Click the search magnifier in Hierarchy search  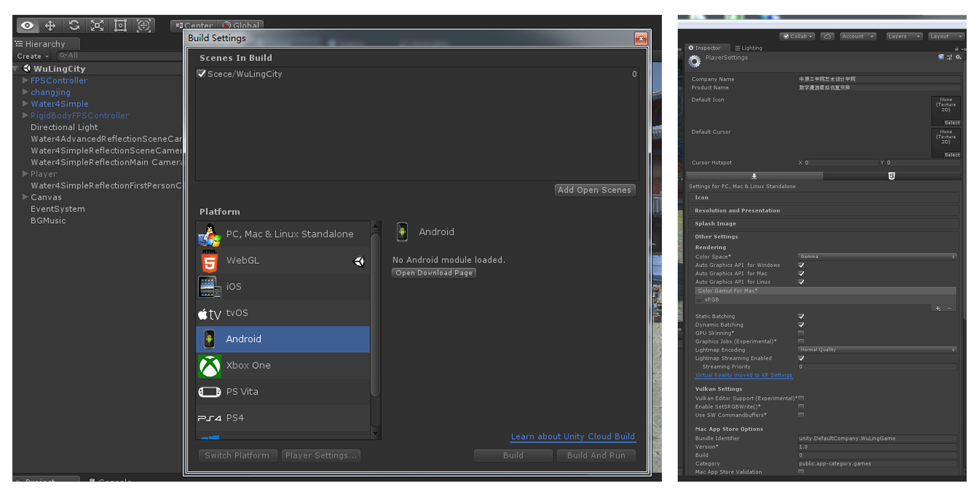[63, 55]
